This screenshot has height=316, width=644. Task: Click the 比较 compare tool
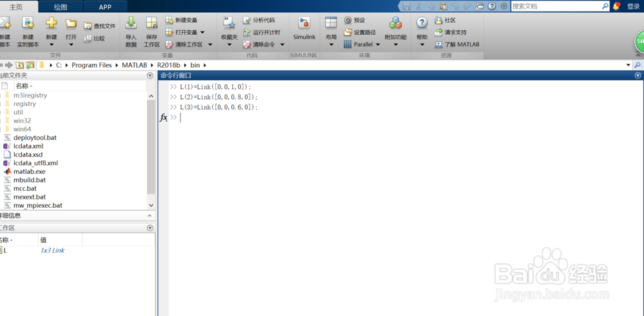click(95, 38)
